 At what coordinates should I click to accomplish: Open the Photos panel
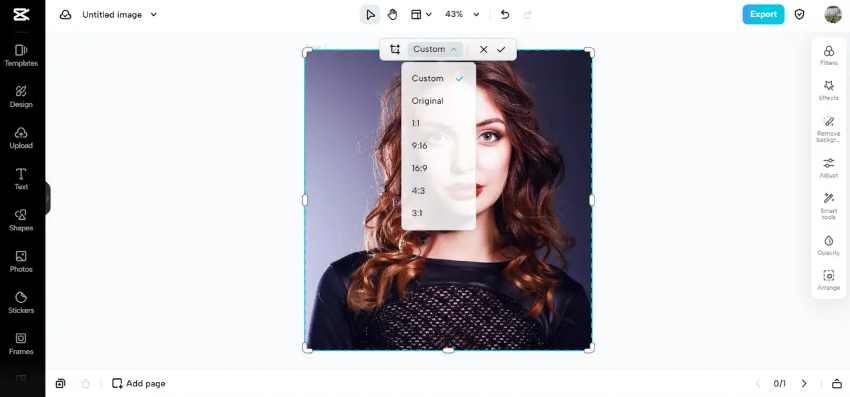click(21, 262)
